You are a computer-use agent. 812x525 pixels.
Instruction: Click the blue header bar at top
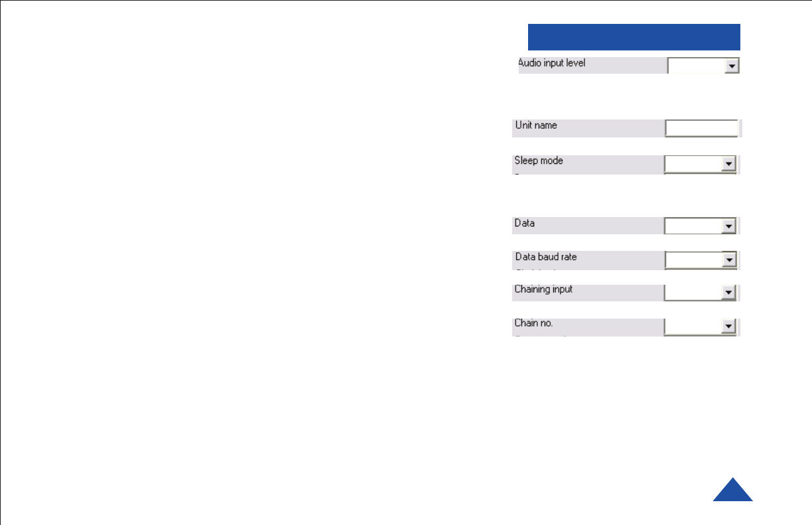click(x=634, y=37)
